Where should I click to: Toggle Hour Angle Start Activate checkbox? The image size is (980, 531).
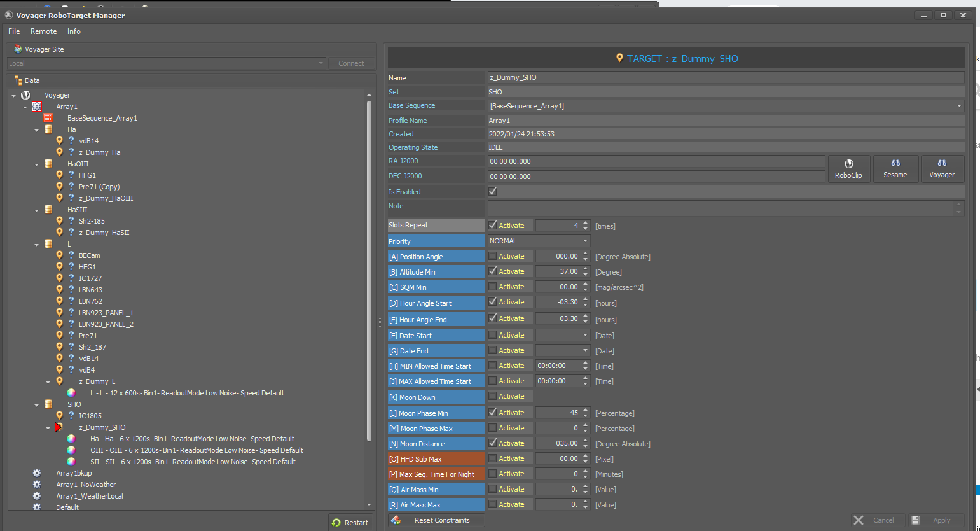pos(493,302)
